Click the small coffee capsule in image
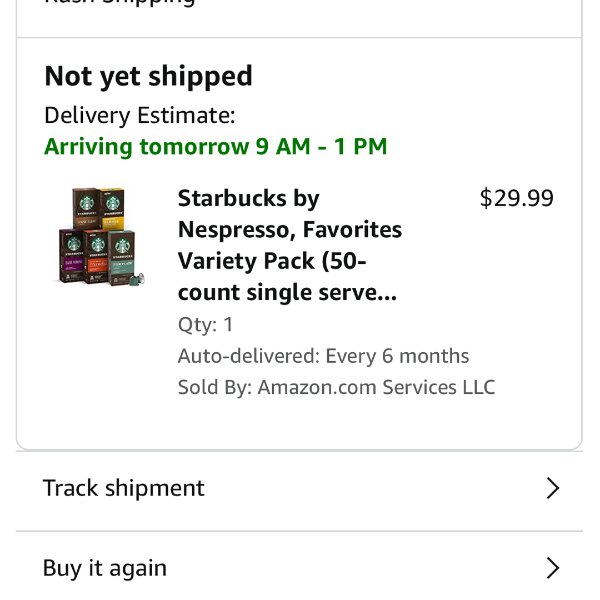The image size is (600, 600). (138, 279)
